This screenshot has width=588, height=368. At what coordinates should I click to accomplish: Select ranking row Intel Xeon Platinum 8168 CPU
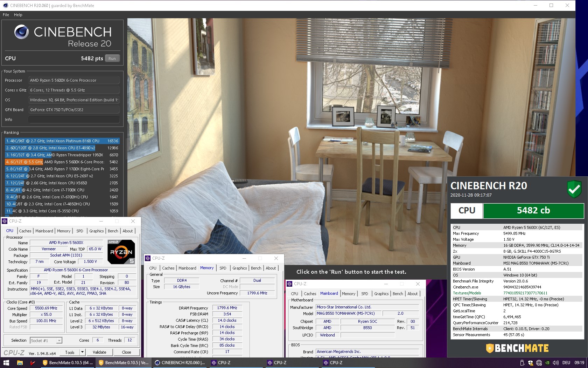(62, 141)
